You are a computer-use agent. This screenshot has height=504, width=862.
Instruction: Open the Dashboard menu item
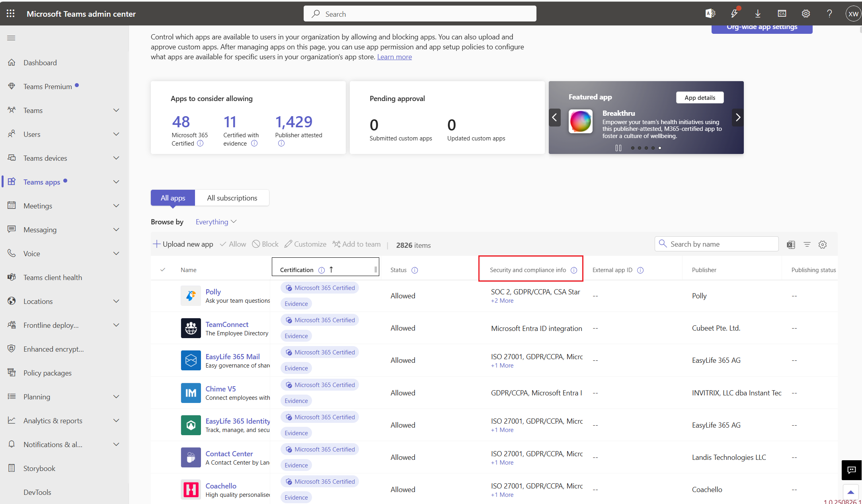40,62
